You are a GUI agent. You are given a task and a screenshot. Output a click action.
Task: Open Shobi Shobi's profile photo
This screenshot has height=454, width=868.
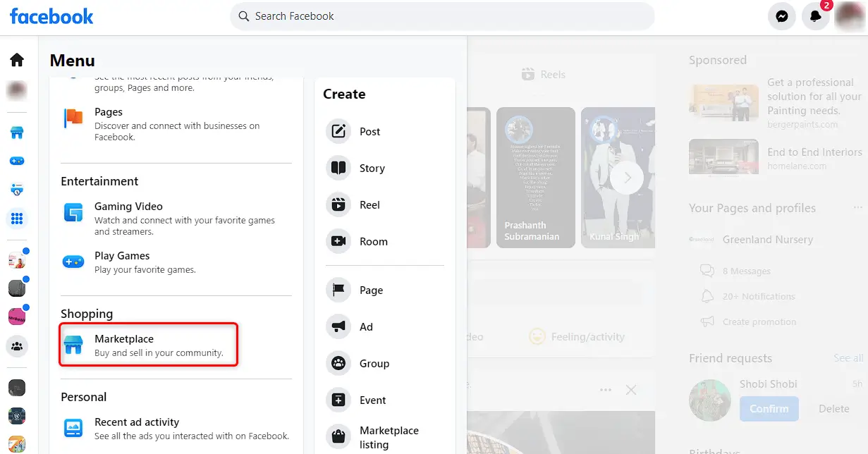point(710,400)
